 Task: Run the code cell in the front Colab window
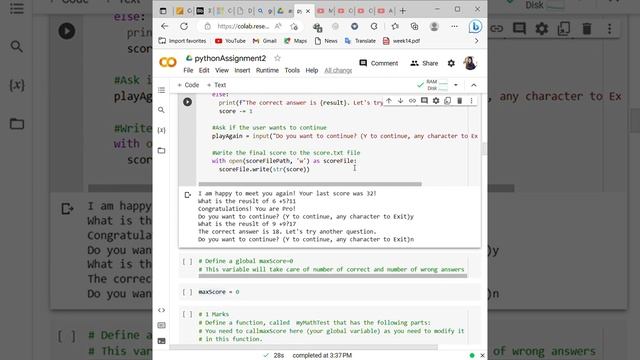tap(187, 102)
